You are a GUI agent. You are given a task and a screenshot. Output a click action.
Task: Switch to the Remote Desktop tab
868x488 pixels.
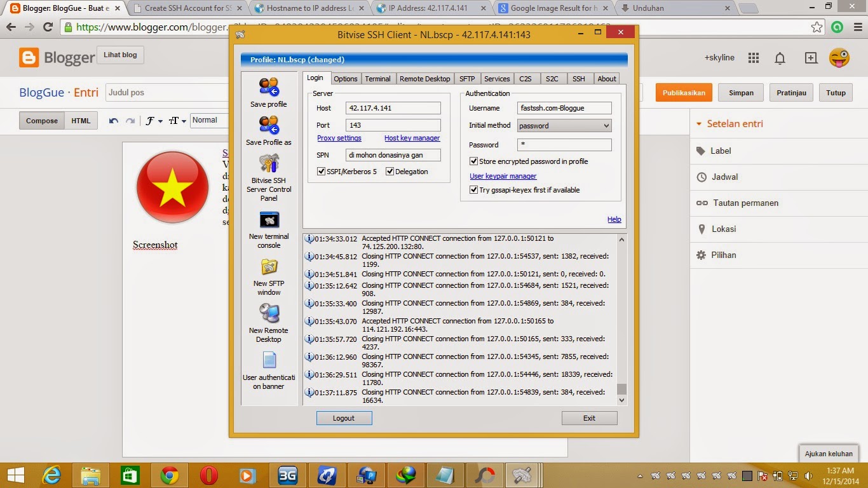[x=424, y=79]
